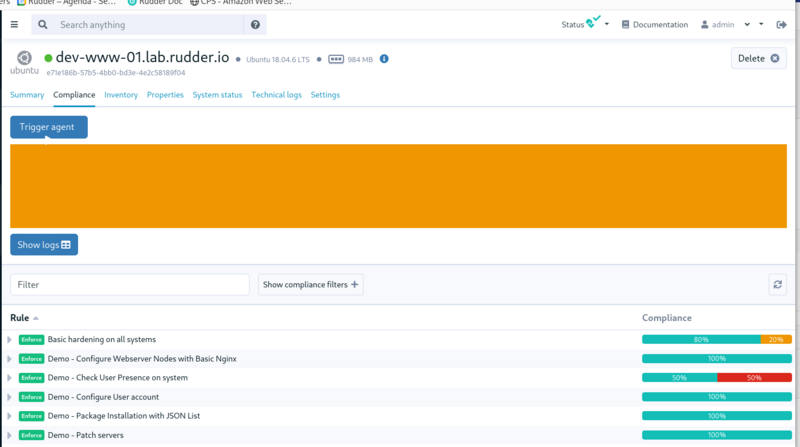Click Enforce badge on Configure User account row
The height and width of the screenshot is (447, 800).
31,397
